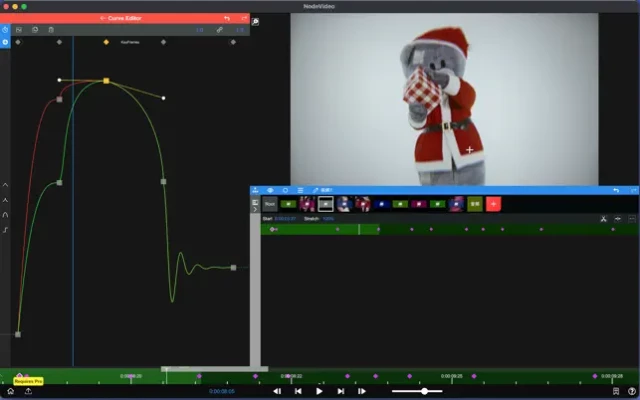Click the scissors split icon

tap(604, 218)
